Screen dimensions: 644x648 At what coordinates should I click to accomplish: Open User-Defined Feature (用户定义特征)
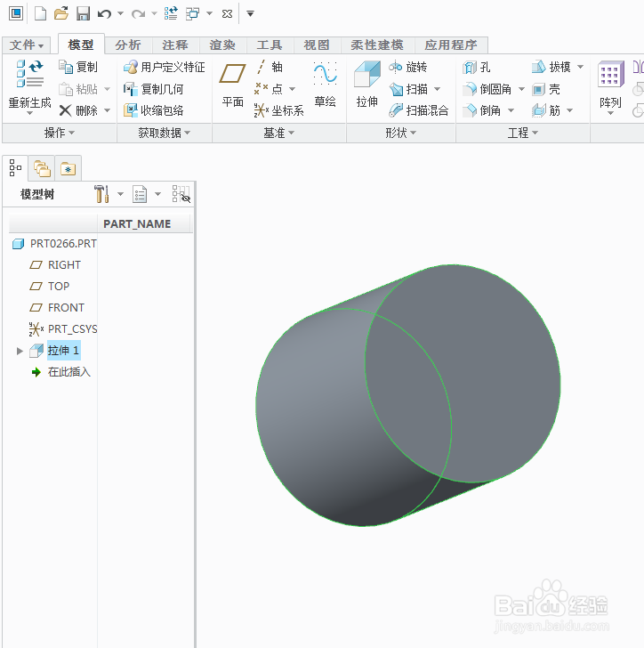coord(165,67)
